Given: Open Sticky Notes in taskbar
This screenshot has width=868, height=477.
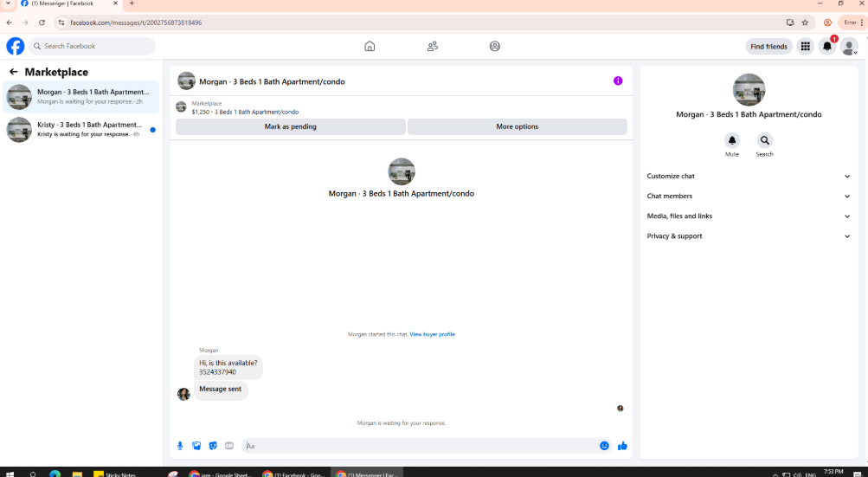Looking at the screenshot, I should click(115, 474).
